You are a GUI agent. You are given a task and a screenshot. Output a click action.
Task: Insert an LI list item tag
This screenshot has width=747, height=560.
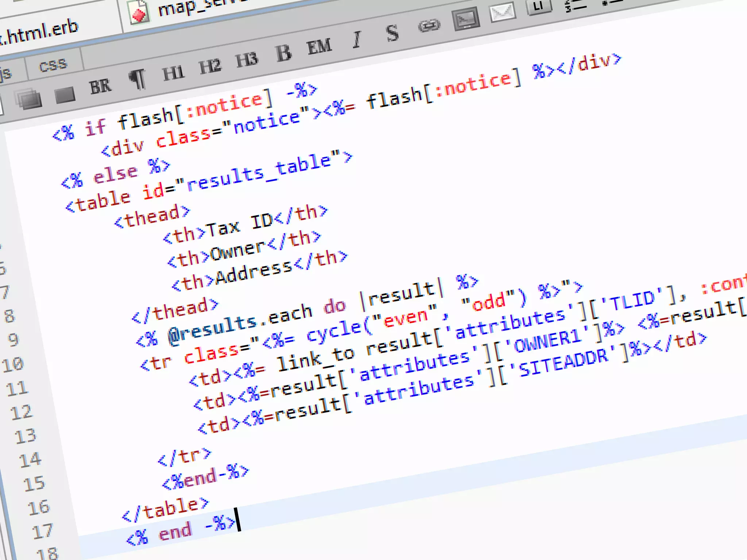pyautogui.click(x=538, y=6)
